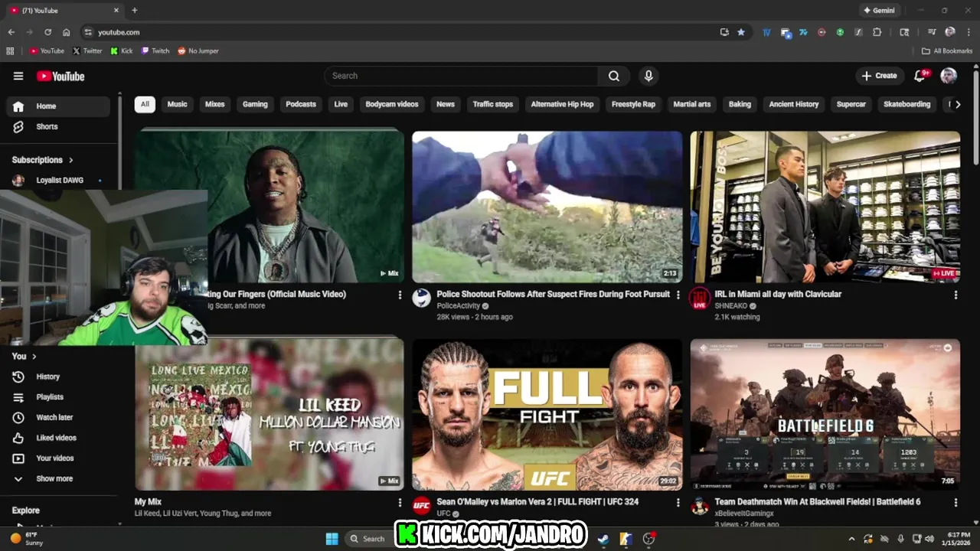
Task: Open All Bookmarks folder
Action: coord(947,51)
